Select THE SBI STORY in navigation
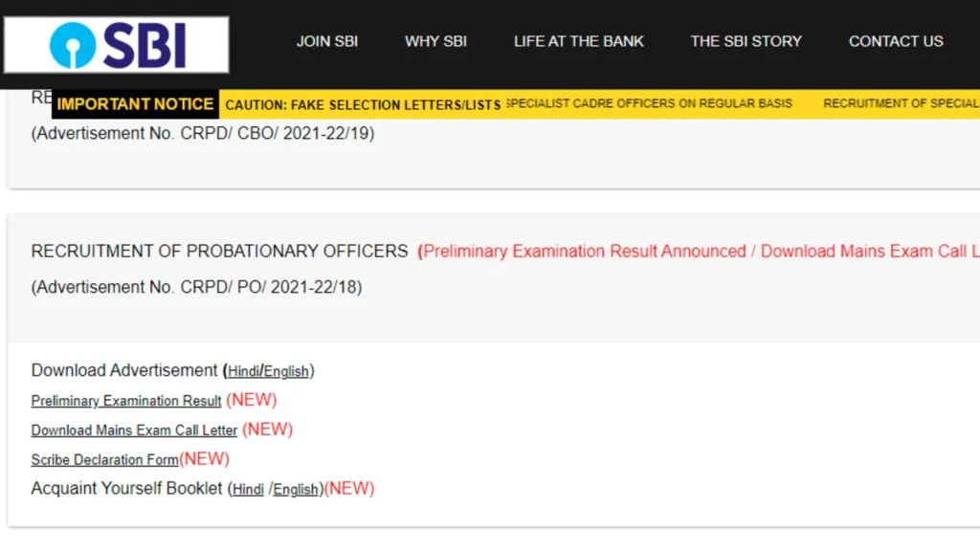Screen dimensions: 980x551 746,41
